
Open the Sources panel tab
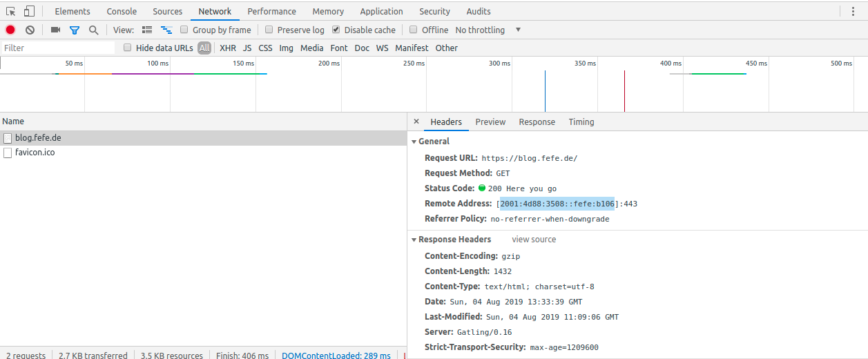pyautogui.click(x=168, y=11)
